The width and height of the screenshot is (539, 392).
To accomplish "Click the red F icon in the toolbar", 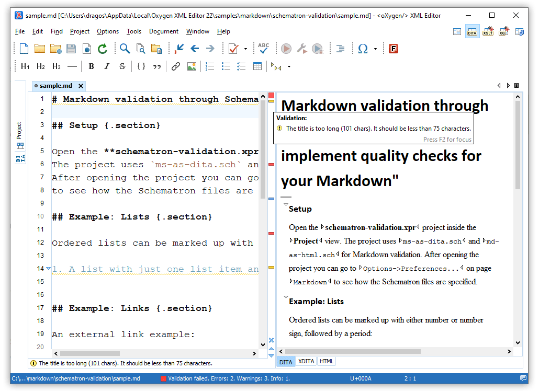I will (394, 49).
